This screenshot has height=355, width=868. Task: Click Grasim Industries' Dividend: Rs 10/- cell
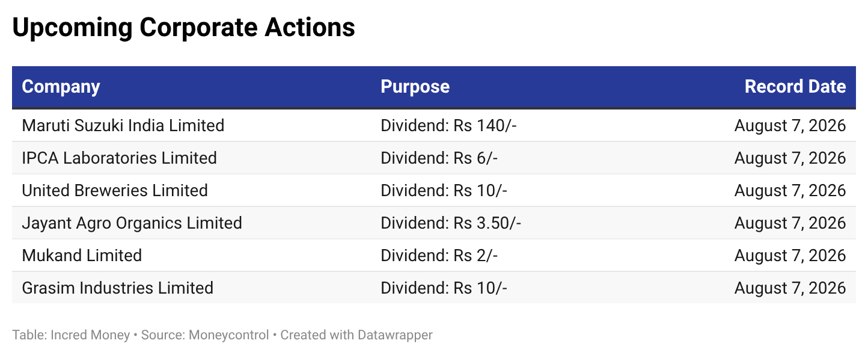pos(444,288)
